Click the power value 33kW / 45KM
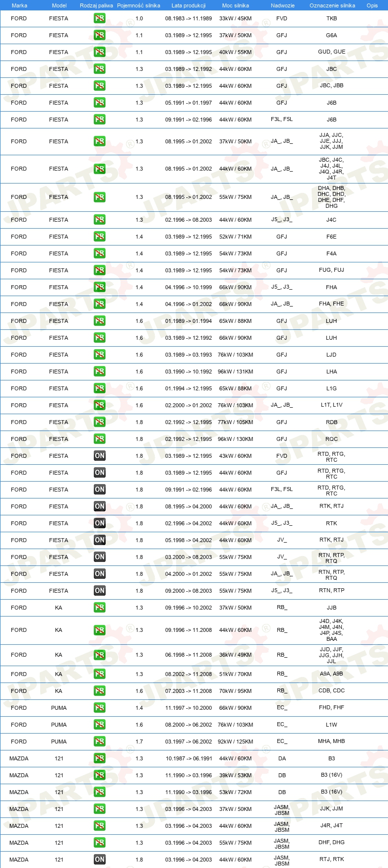 click(x=236, y=18)
